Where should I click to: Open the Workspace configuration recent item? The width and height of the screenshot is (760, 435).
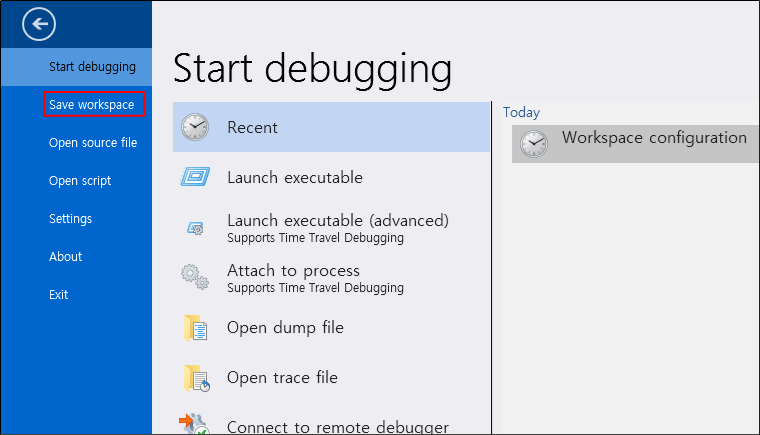point(654,138)
